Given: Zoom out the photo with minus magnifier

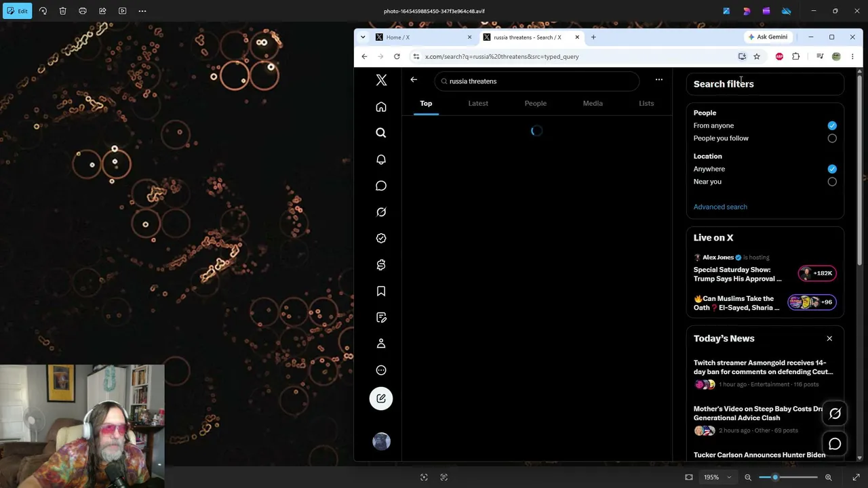Looking at the screenshot, I should [x=748, y=477].
